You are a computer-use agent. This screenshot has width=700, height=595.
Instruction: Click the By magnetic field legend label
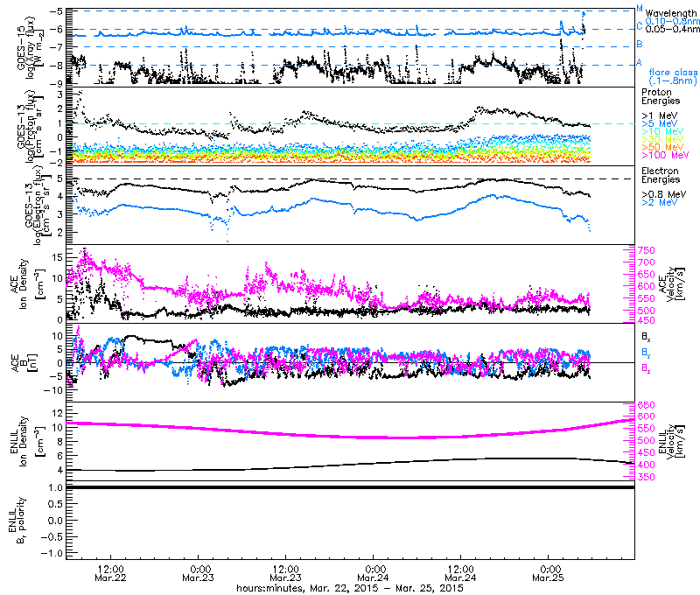(x=646, y=353)
